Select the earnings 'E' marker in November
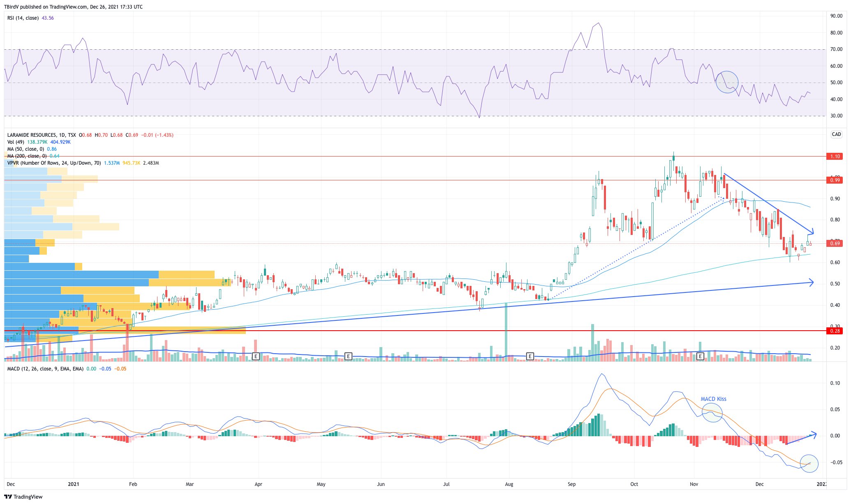 pyautogui.click(x=701, y=356)
